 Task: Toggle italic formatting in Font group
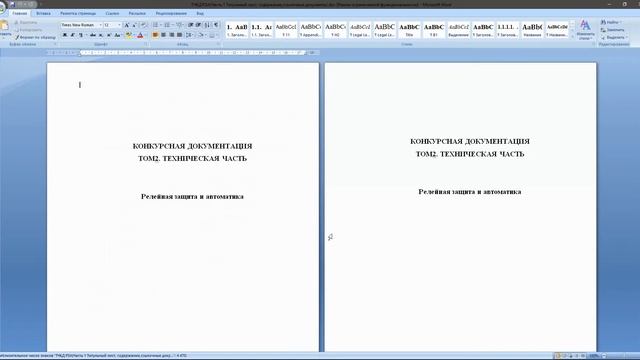73,35
